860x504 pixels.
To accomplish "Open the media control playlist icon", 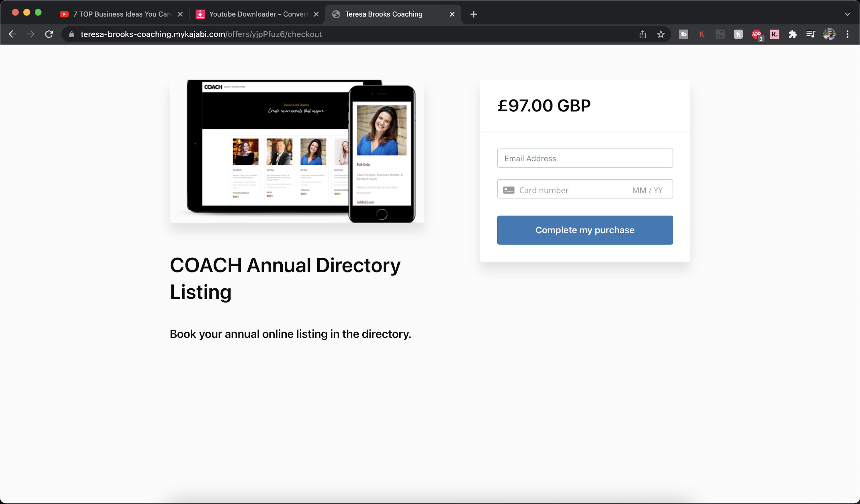I will pos(811,34).
